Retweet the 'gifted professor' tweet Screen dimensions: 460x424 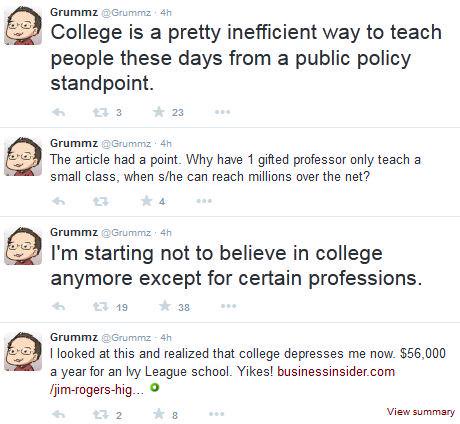(101, 201)
